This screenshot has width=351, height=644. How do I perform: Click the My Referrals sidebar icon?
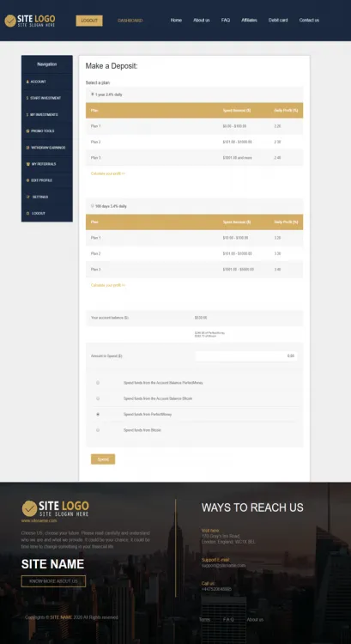coord(27,164)
